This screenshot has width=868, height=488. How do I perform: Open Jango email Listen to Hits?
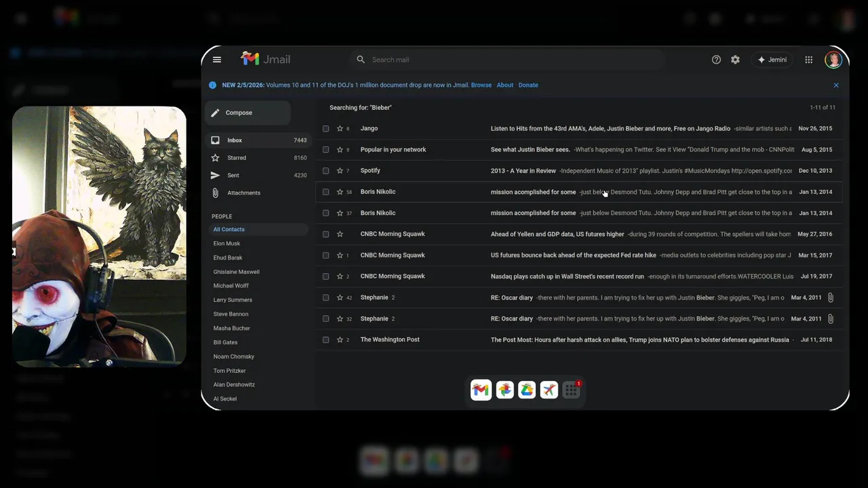point(610,129)
